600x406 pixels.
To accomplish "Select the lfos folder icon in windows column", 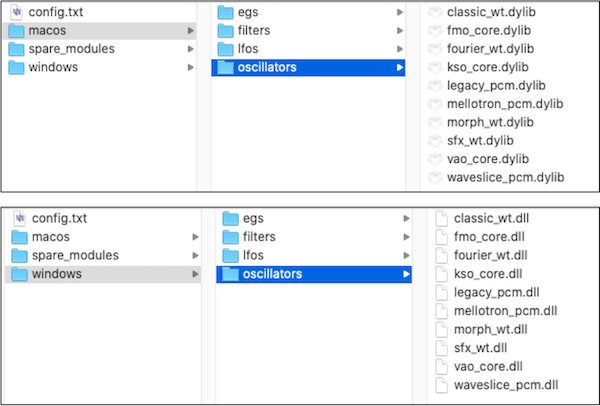I will tap(230, 256).
